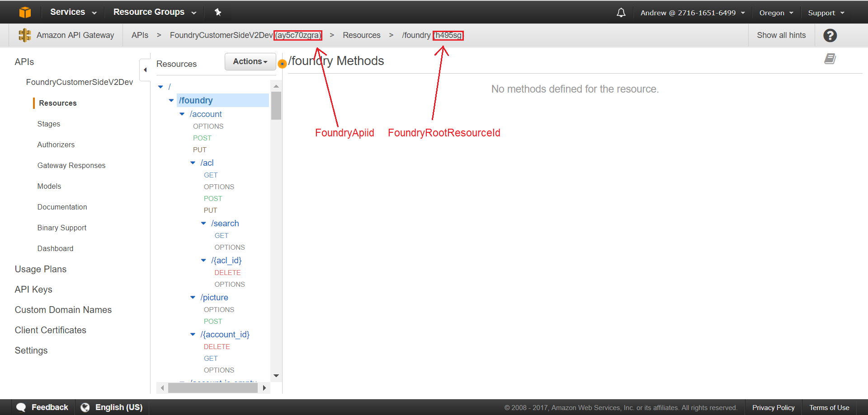This screenshot has height=415, width=868.
Task: Go to Custom Domain Names
Action: click(63, 310)
